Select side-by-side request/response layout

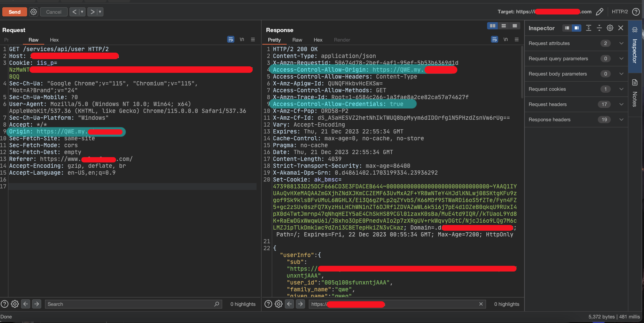point(493,26)
